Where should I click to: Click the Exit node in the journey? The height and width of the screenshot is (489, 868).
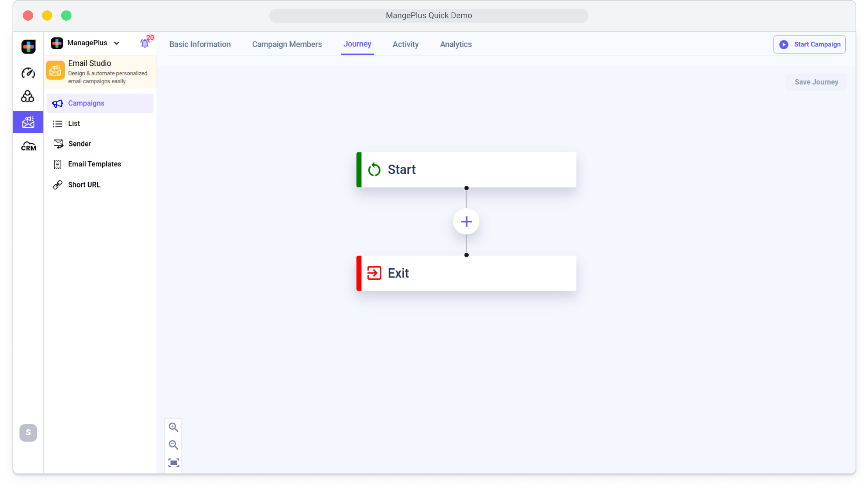point(466,273)
